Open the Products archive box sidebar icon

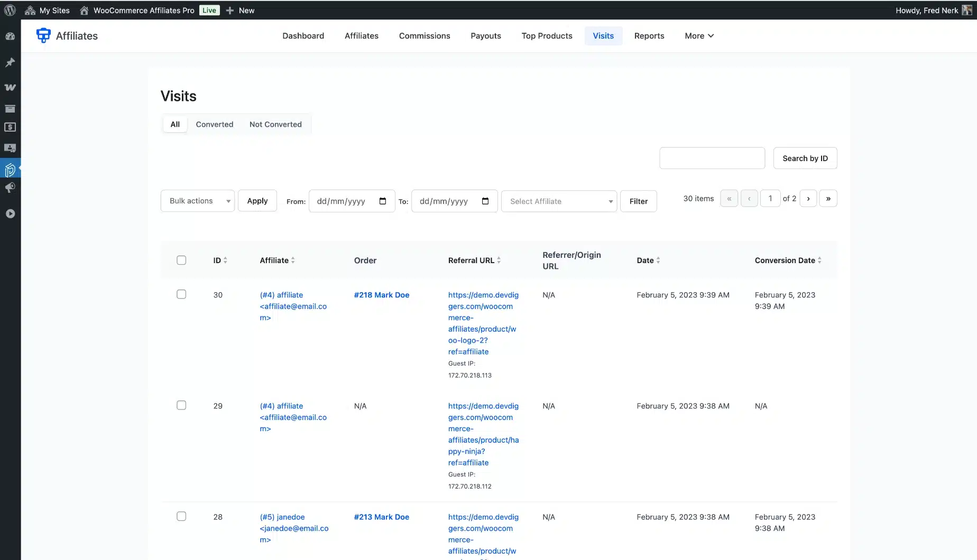point(10,109)
